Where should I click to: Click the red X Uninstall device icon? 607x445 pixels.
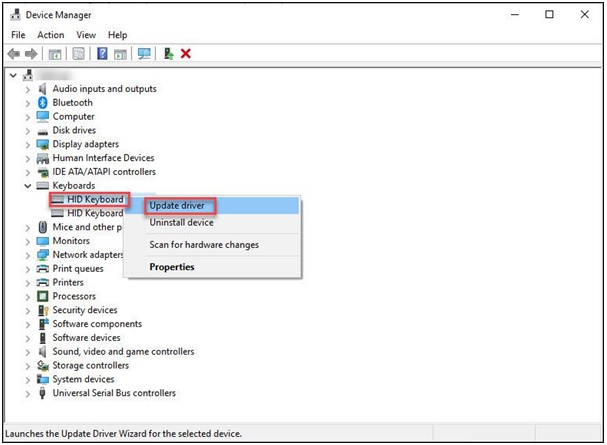click(x=186, y=54)
